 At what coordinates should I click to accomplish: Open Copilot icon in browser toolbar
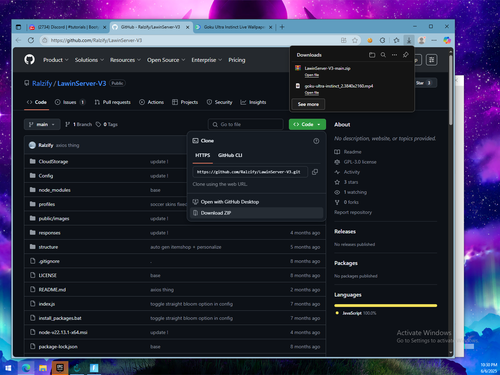447,40
